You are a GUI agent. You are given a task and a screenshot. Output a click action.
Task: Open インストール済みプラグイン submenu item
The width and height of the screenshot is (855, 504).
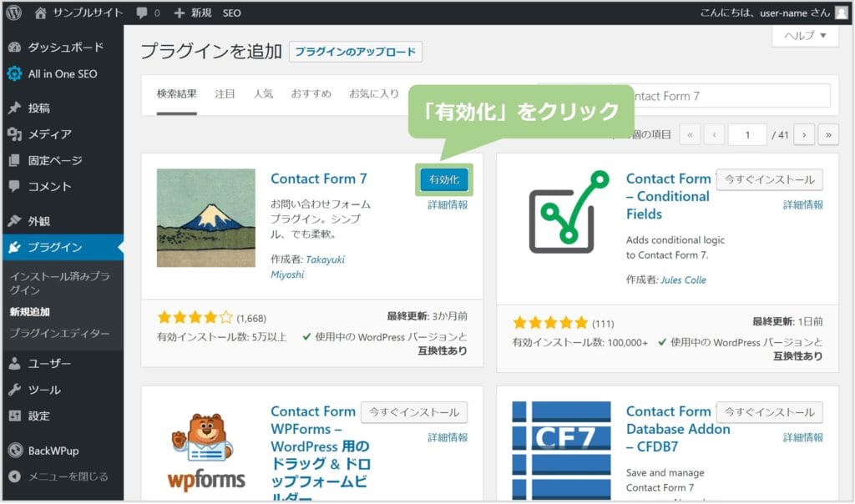coord(60,284)
